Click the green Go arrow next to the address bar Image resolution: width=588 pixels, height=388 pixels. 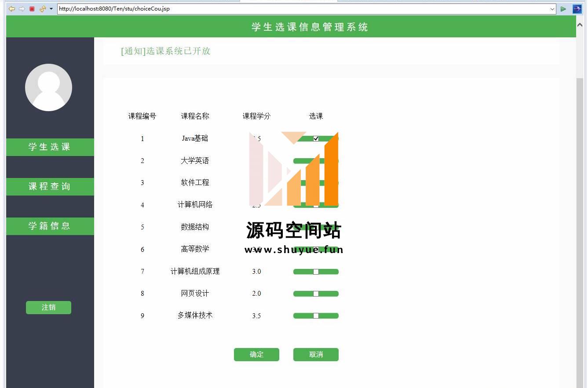point(563,9)
